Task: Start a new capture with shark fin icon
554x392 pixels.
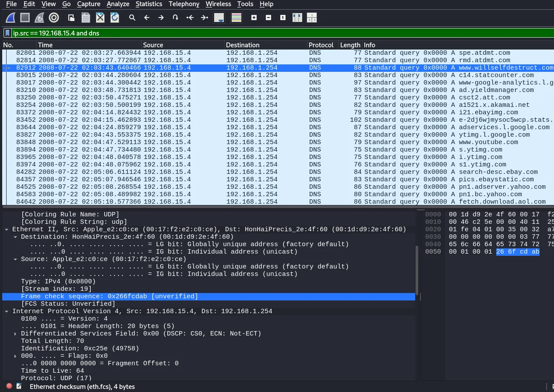Action: [x=11, y=18]
